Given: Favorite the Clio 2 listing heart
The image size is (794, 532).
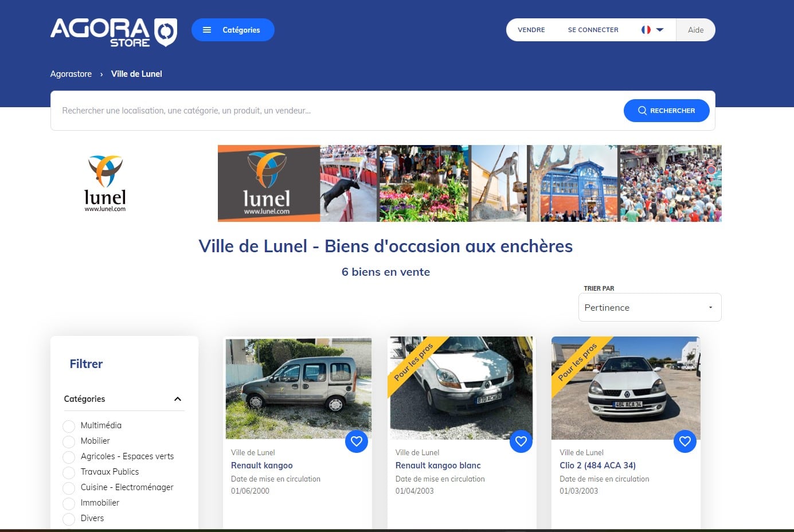Looking at the screenshot, I should [x=685, y=441].
